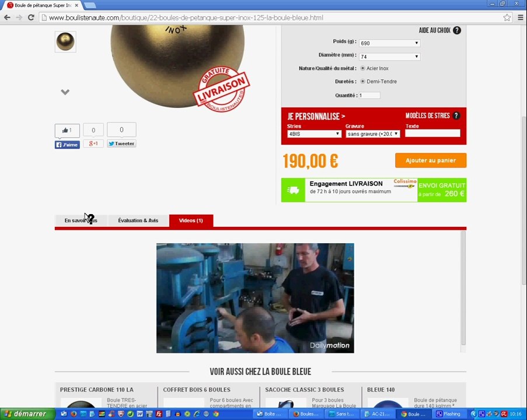Image resolution: width=527 pixels, height=420 pixels.
Task: Select the Acier Inox radio button
Action: pos(362,68)
